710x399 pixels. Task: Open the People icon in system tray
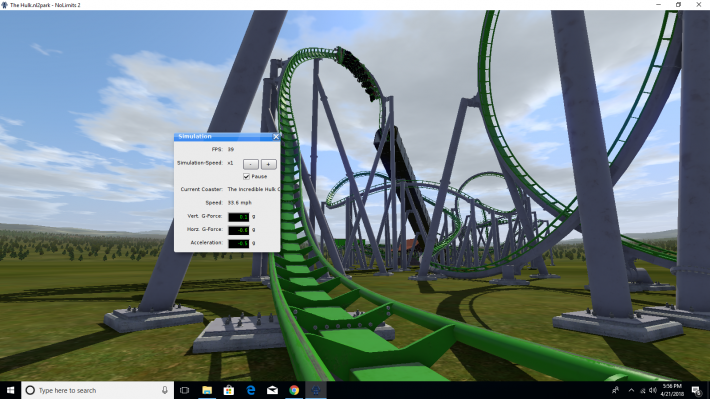[615, 390]
